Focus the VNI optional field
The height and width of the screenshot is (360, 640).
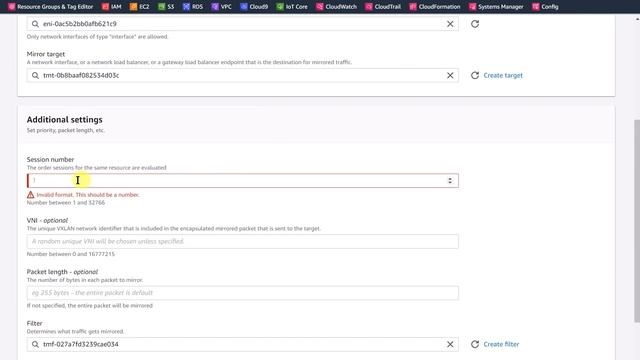coord(242,241)
